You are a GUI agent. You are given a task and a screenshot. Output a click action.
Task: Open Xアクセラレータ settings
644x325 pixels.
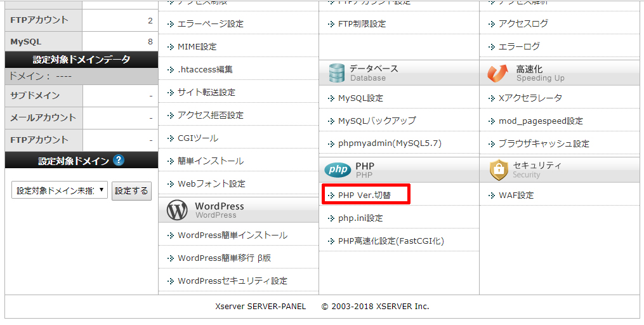(x=530, y=98)
